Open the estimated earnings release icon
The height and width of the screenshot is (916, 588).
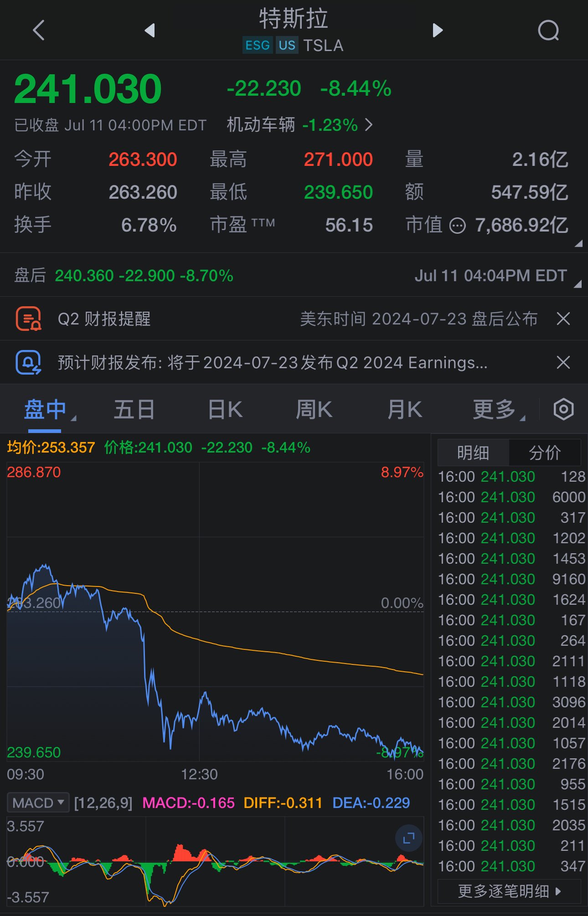click(28, 363)
